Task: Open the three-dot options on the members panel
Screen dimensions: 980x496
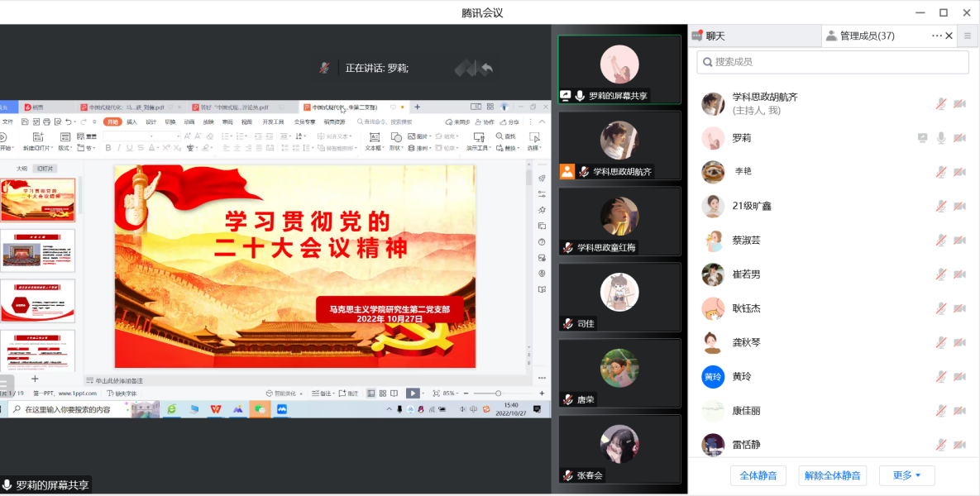Action: point(936,36)
